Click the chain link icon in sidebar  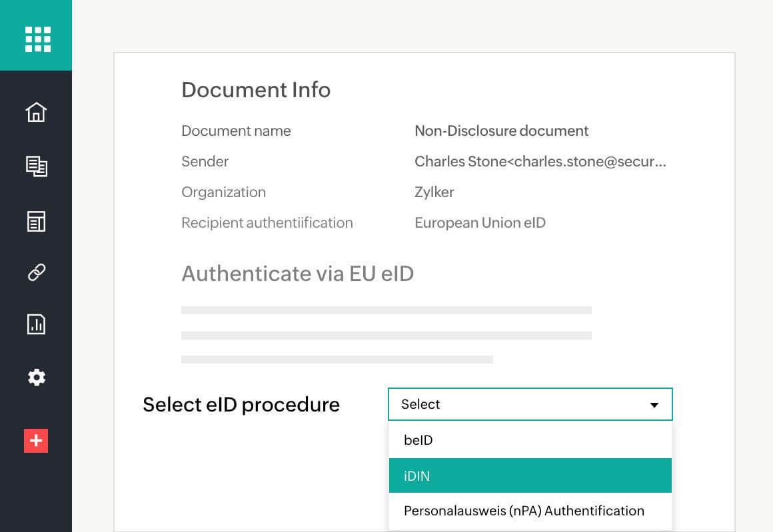coord(36,272)
